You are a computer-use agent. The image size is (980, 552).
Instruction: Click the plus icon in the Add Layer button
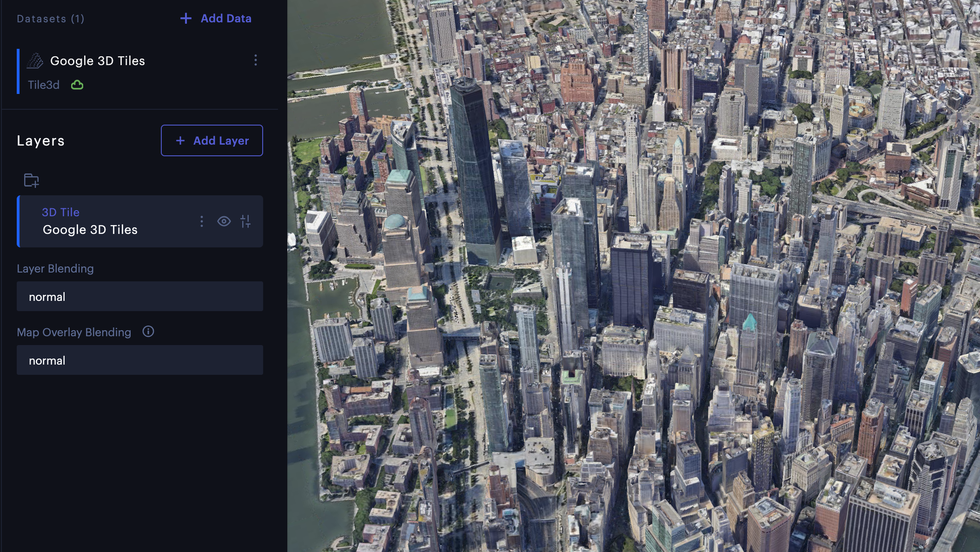pos(180,140)
